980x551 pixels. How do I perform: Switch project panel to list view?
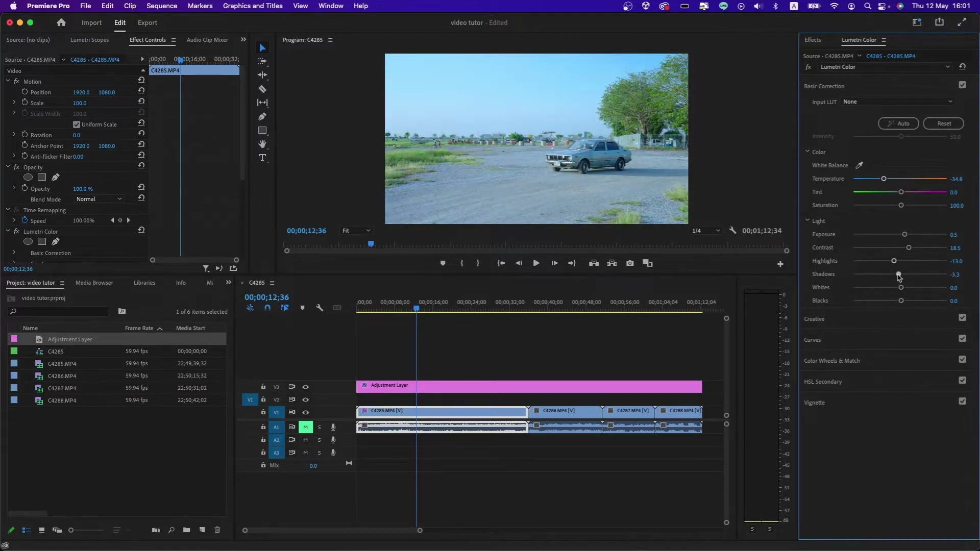click(26, 530)
